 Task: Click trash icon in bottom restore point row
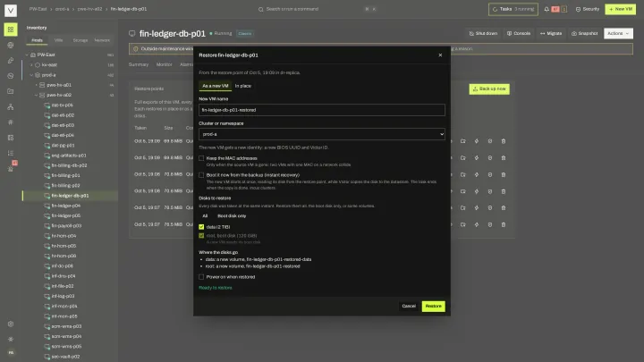[x=503, y=224]
